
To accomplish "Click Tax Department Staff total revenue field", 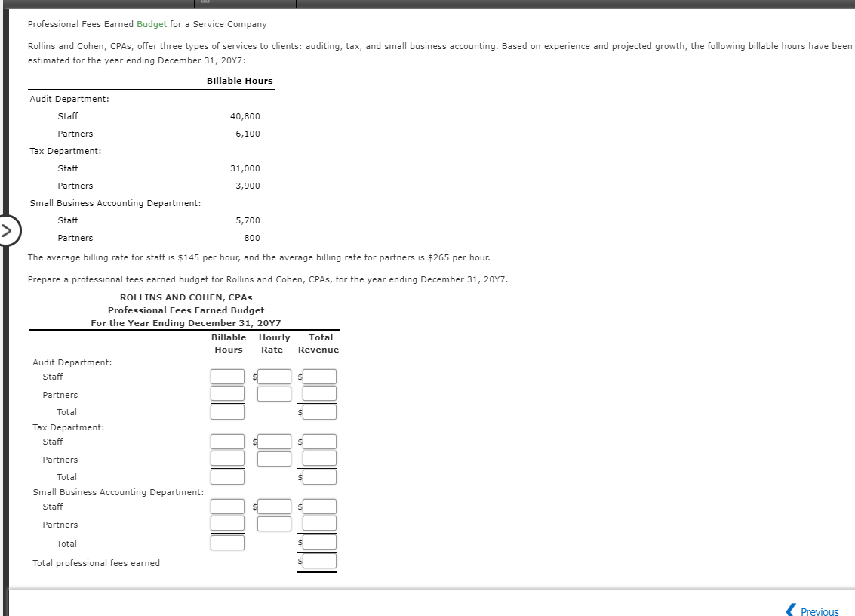I will (319, 441).
